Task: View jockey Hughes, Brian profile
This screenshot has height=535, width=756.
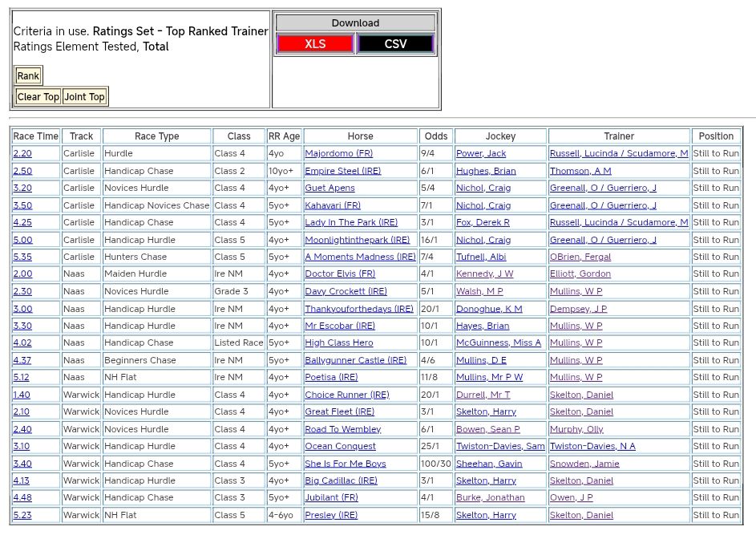Action: [x=485, y=171]
